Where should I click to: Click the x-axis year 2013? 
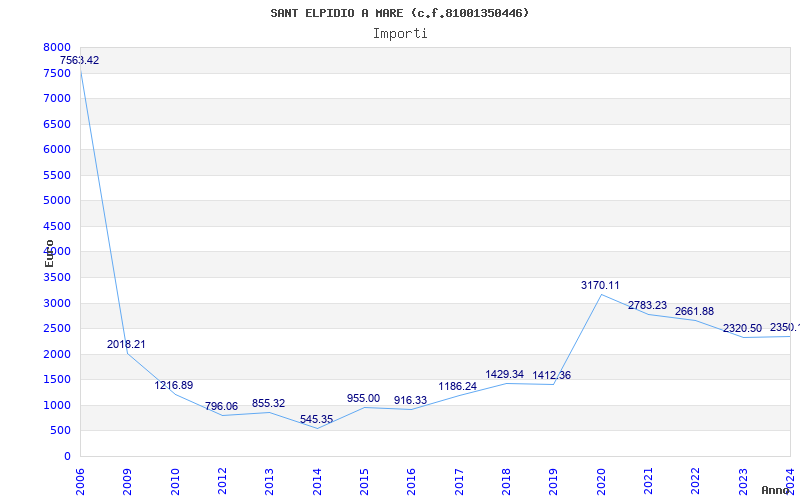click(x=269, y=482)
